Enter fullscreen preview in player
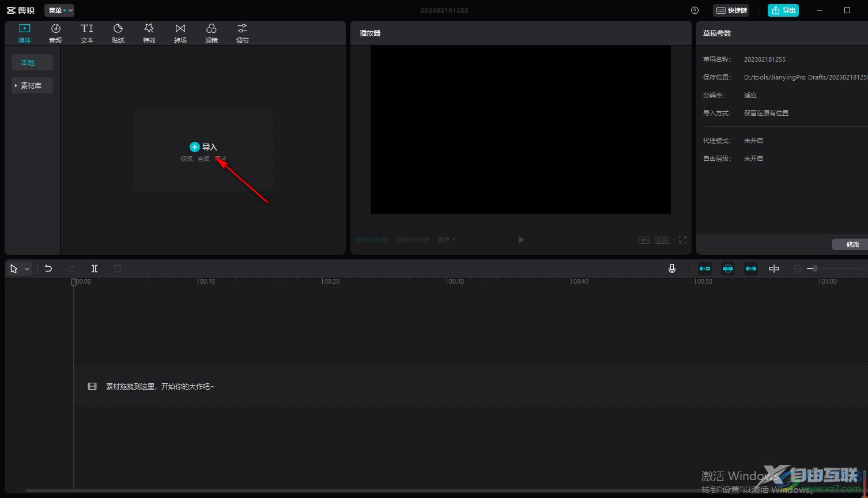The image size is (868, 498). [x=683, y=240]
